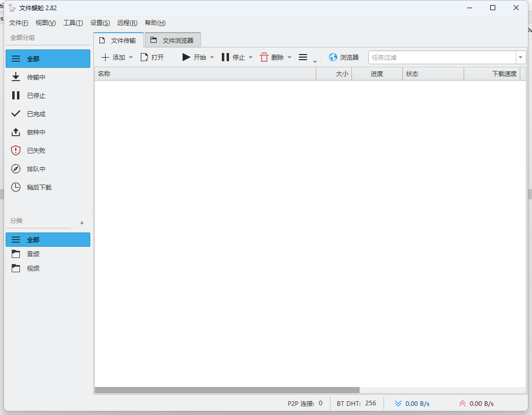The height and width of the screenshot is (415, 532).
Task: Open the 设置 settings menu
Action: coord(100,23)
